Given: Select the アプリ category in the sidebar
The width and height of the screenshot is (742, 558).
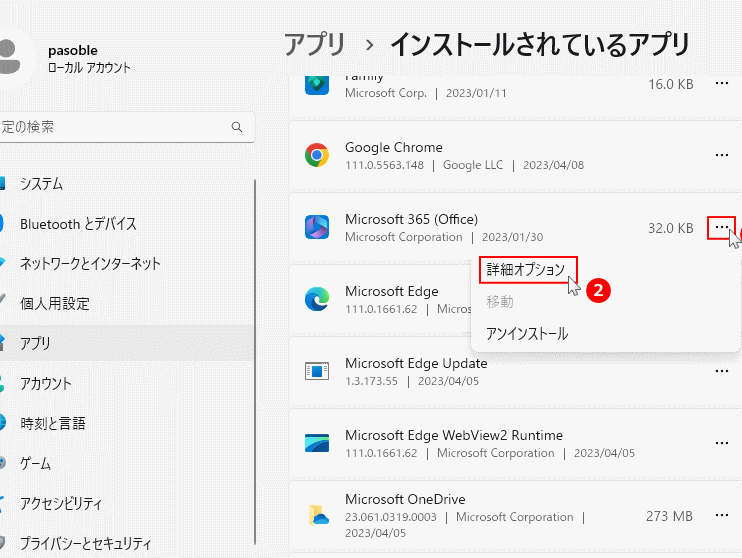Looking at the screenshot, I should (127, 343).
